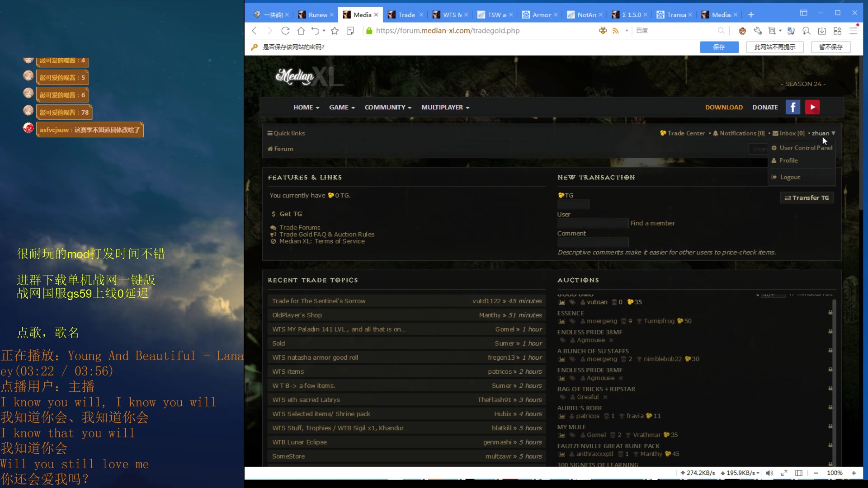Open the downloads manager icon

(x=822, y=31)
